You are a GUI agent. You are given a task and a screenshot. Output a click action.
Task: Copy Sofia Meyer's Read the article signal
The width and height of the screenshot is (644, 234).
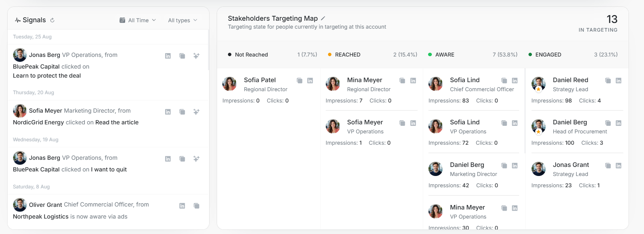pyautogui.click(x=182, y=112)
